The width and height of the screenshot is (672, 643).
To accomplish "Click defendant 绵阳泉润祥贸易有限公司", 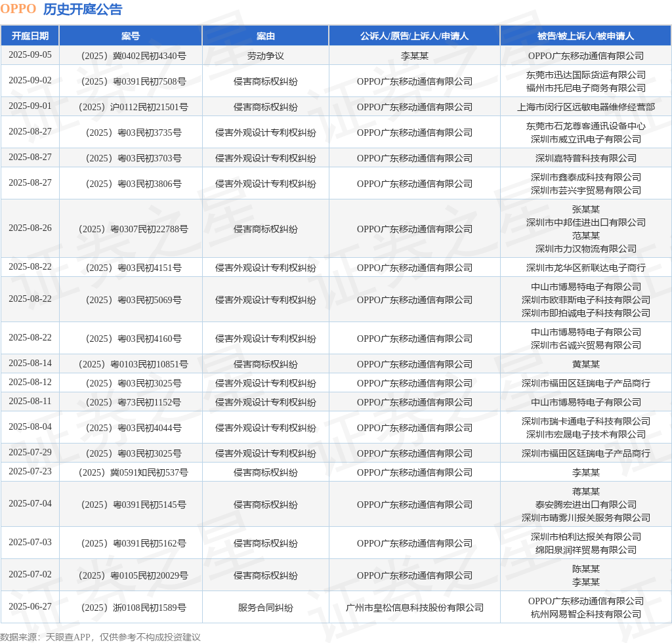I will coord(586,550).
